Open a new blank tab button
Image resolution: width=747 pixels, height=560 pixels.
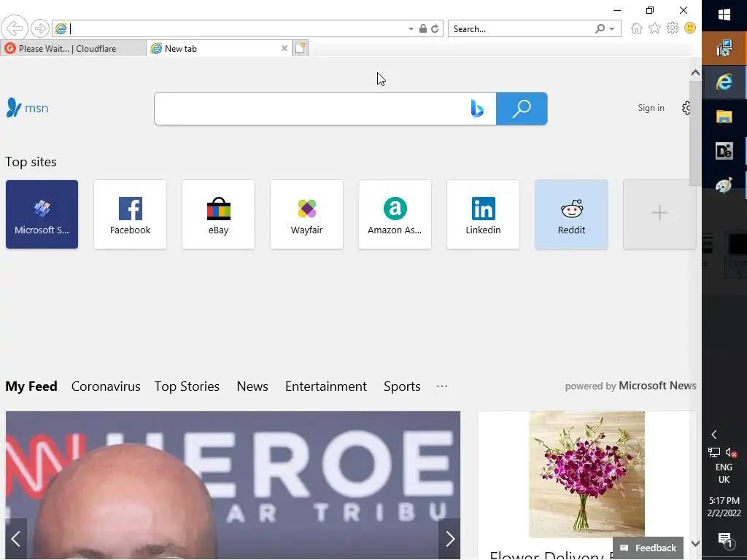point(300,48)
